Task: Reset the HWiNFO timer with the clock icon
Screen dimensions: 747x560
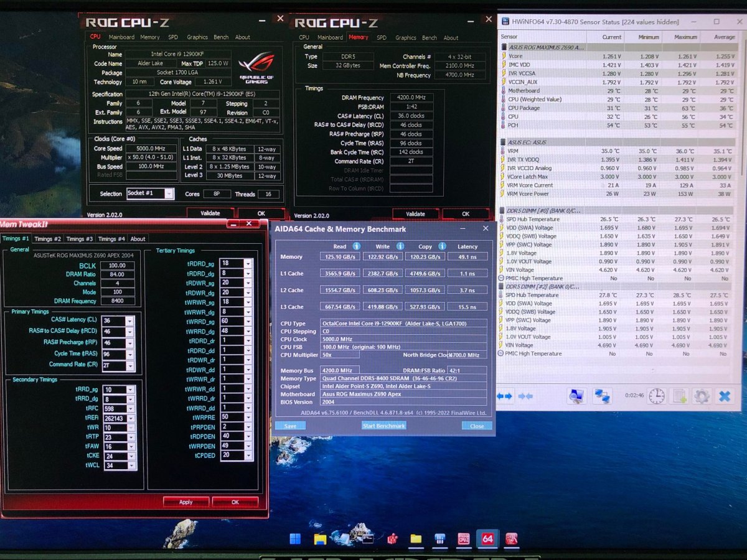Action: (657, 396)
